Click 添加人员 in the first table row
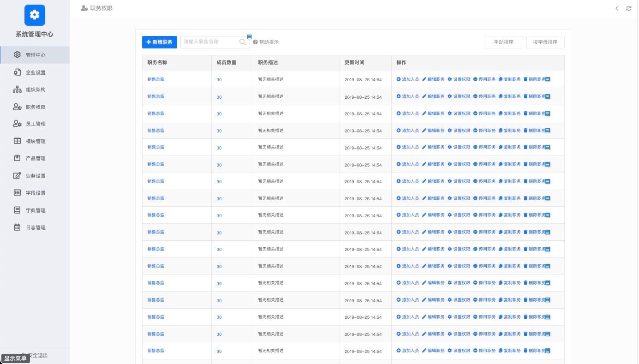639x364 pixels. [x=408, y=79]
